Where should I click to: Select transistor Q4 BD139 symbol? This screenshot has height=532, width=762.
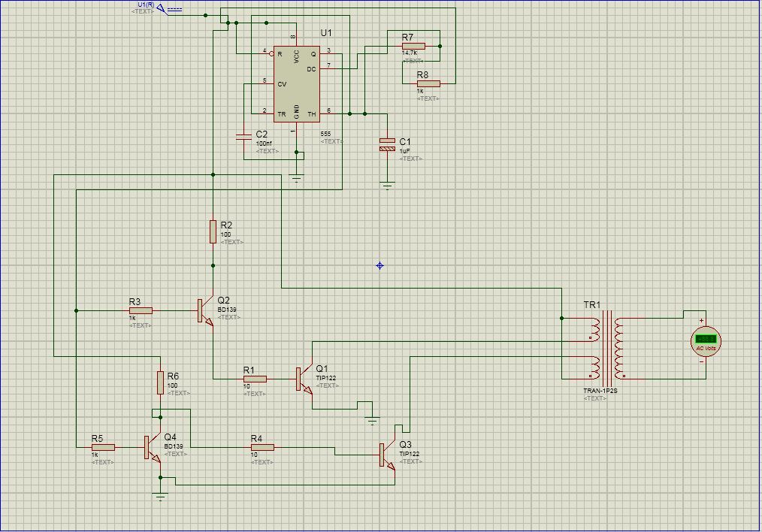point(152,447)
